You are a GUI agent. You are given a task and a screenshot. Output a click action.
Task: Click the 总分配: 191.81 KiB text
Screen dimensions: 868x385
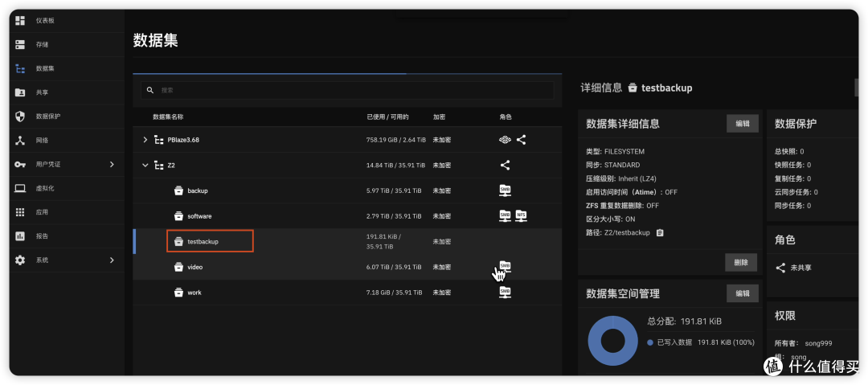point(684,322)
